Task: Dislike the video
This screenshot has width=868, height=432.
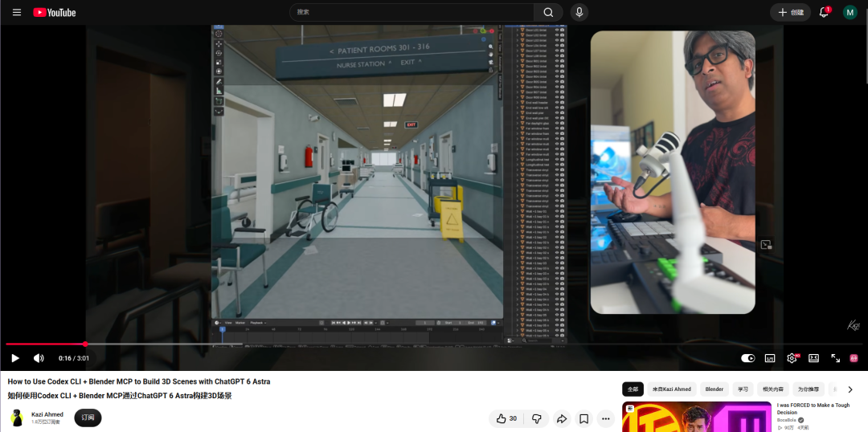Action: [x=536, y=418]
